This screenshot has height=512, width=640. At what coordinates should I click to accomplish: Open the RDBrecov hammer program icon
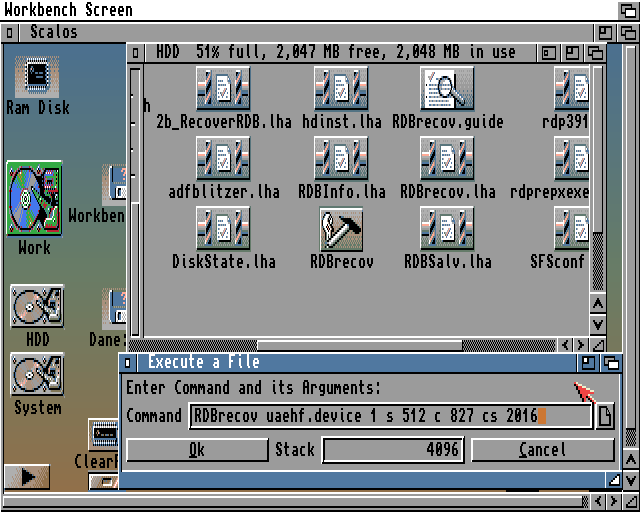pyautogui.click(x=341, y=230)
